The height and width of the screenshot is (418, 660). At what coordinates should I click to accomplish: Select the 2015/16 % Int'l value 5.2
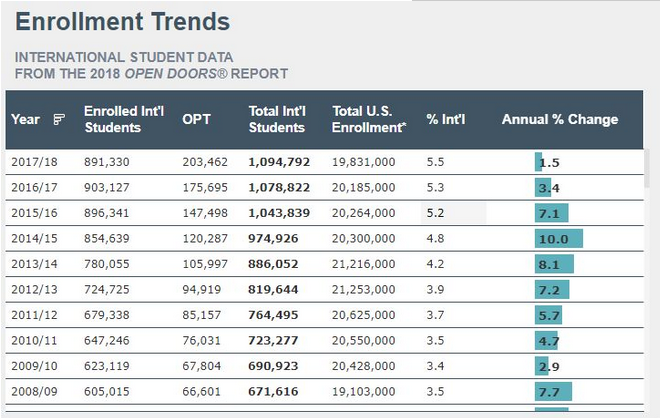point(435,213)
